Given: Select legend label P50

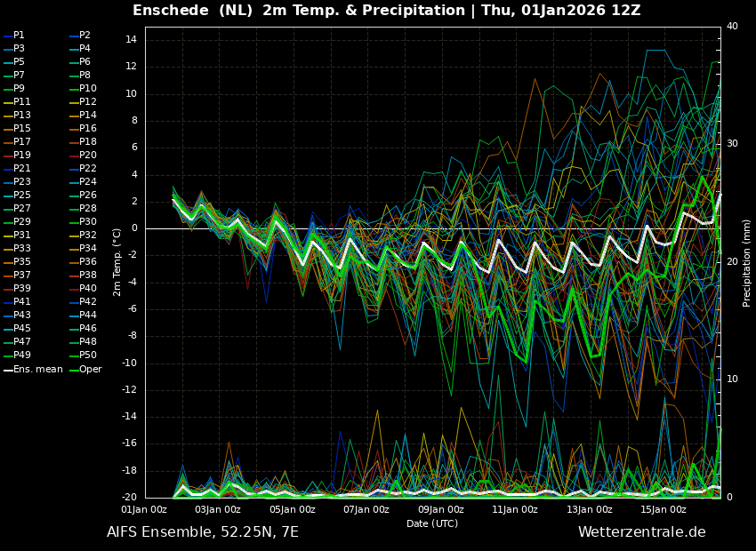Looking at the screenshot, I should point(88,355).
